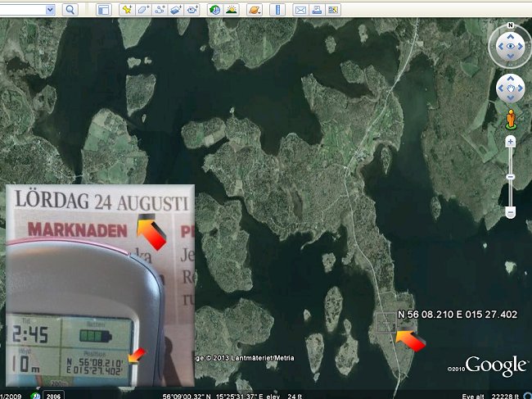Viewport: 532px width, 399px height.
Task: Click the magnifier search button
Action: click(70, 10)
